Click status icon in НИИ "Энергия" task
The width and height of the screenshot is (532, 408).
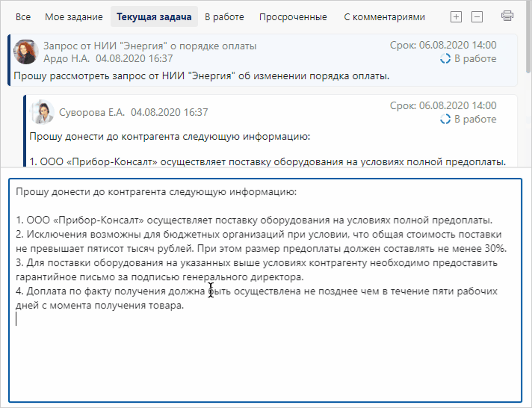[445, 58]
